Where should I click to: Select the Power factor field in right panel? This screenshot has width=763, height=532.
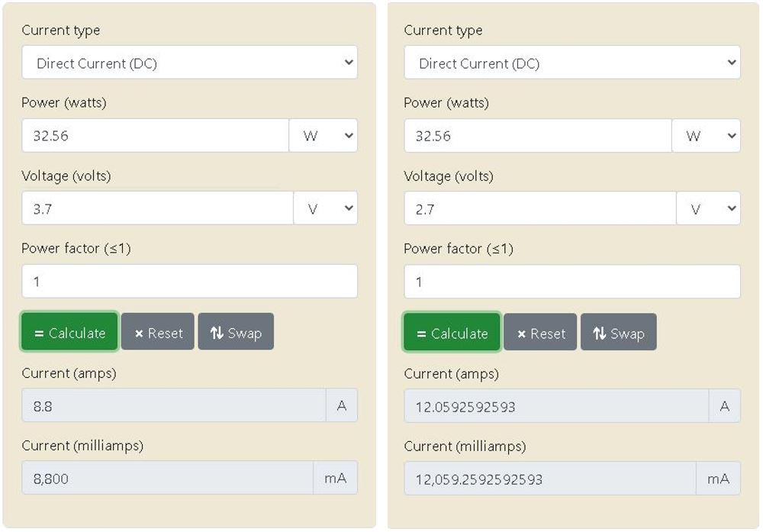click(571, 282)
